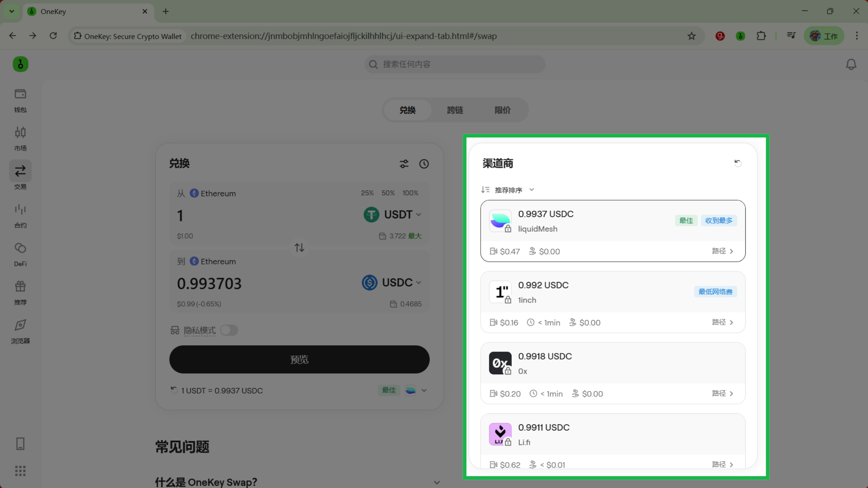Click the liquidMesh provider logo

point(500,220)
